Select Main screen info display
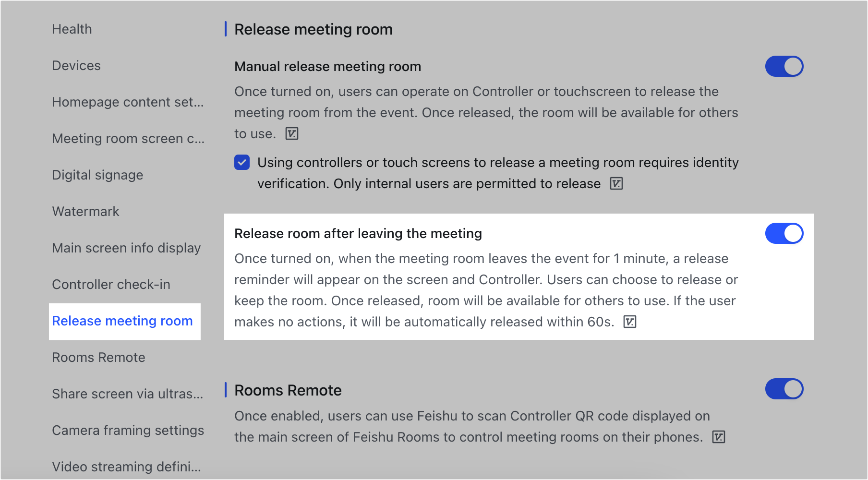868x480 pixels. click(x=126, y=248)
